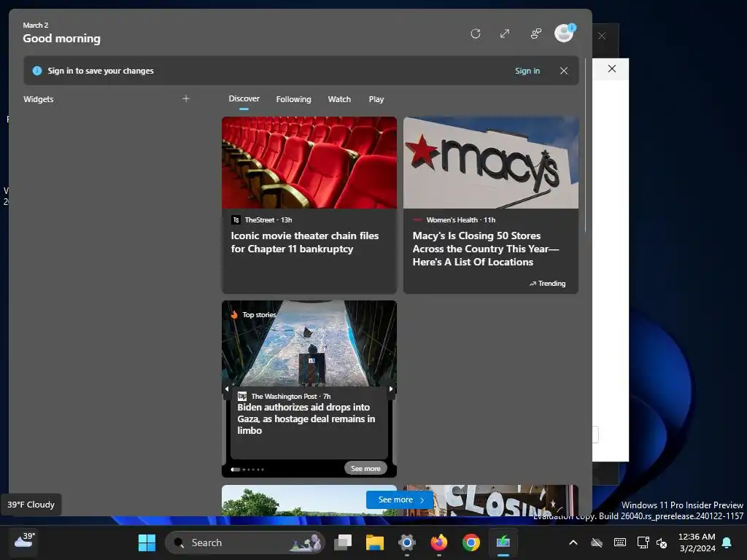Open the Biden aid drops Gaza story
Image resolution: width=747 pixels, height=560 pixels.
tap(306, 419)
